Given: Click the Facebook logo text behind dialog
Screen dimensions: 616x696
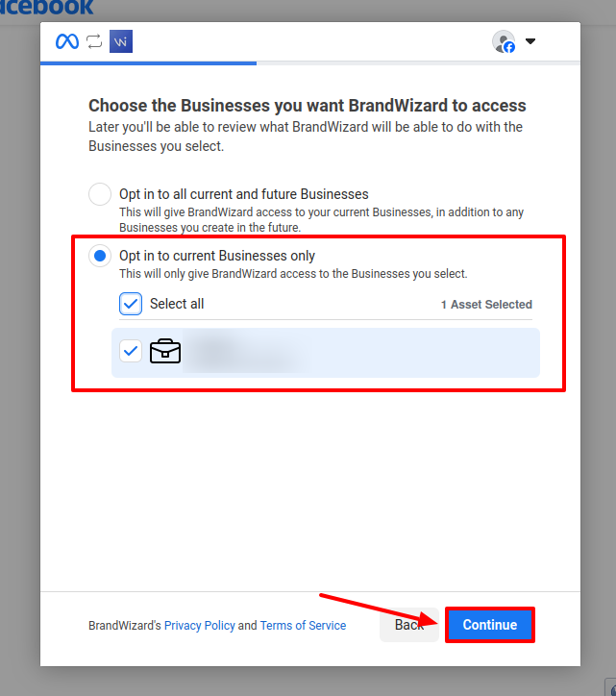Looking at the screenshot, I should pos(46,8).
